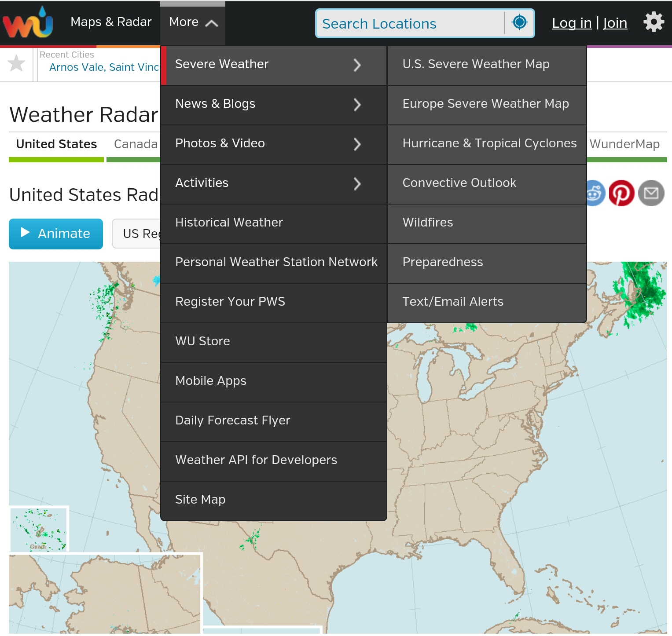Screen dimensions: 672x636
Task: Click the Guam radar inset map
Action: [x=39, y=528]
